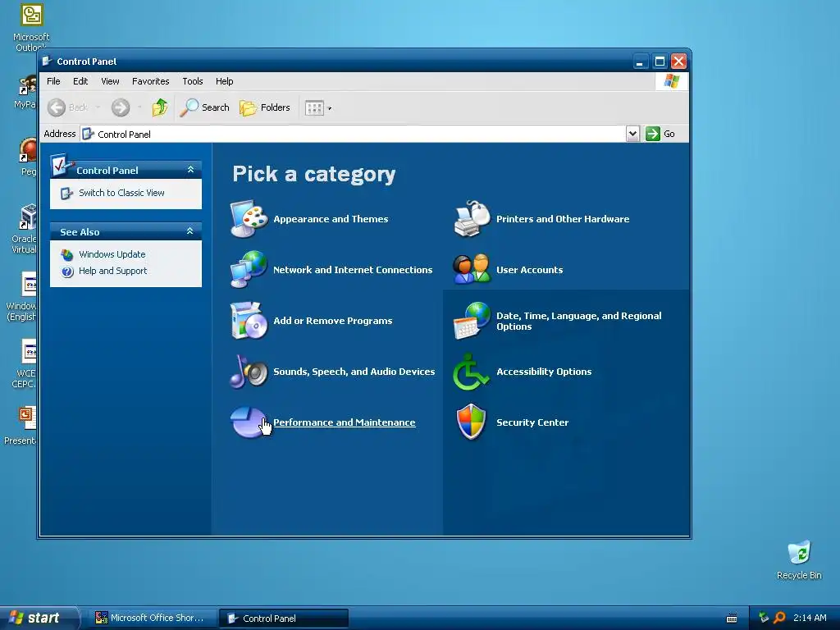Open the Accessibility Options wheelchair icon

click(x=472, y=372)
